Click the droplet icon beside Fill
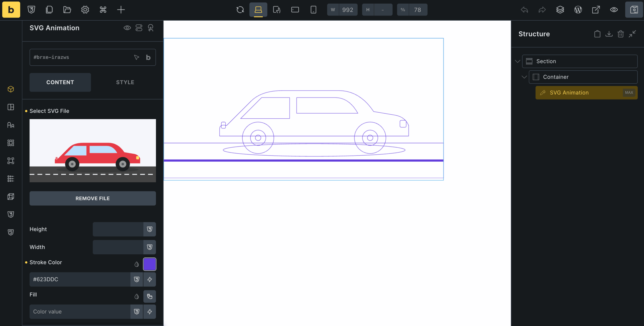Image resolution: width=644 pixels, height=326 pixels. 137,296
